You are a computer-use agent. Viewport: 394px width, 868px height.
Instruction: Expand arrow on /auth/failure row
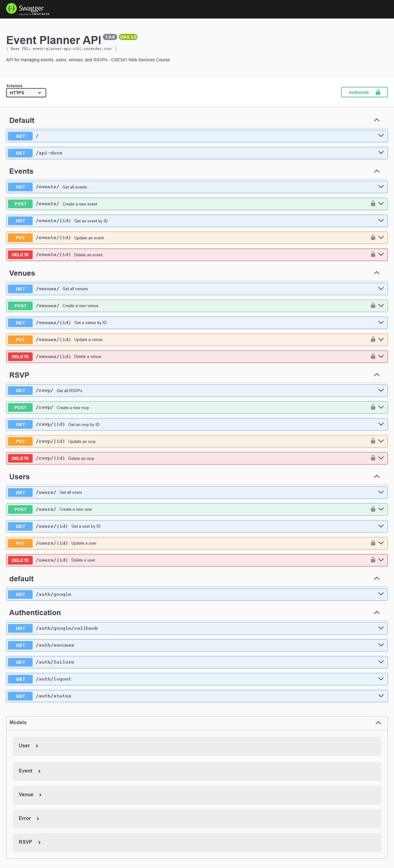click(x=381, y=662)
